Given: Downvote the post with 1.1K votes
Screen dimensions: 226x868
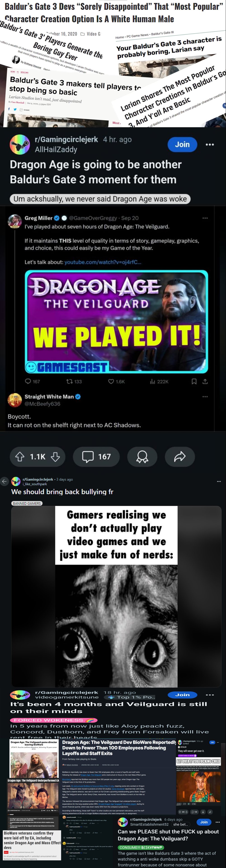Looking at the screenshot, I should click(x=56, y=457).
